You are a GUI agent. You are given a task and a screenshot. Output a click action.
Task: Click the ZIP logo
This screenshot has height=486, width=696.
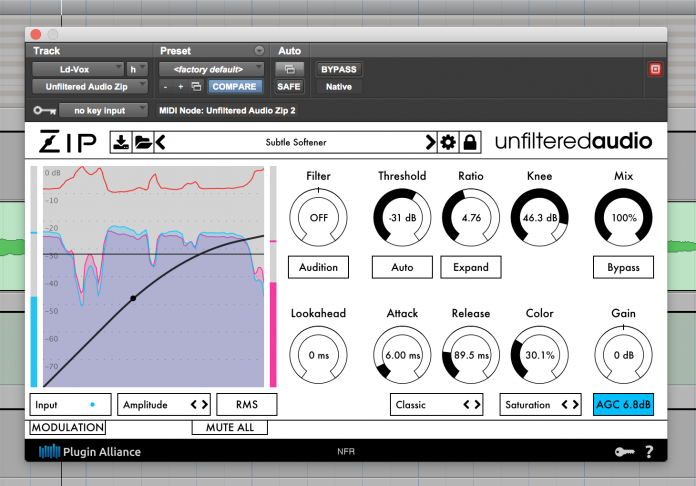[x=67, y=142]
